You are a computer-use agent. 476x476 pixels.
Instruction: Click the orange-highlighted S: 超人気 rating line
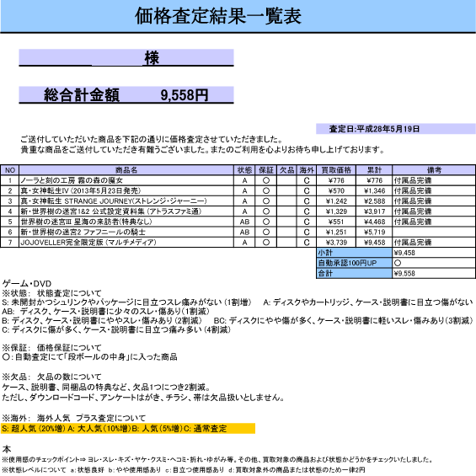tap(128, 428)
